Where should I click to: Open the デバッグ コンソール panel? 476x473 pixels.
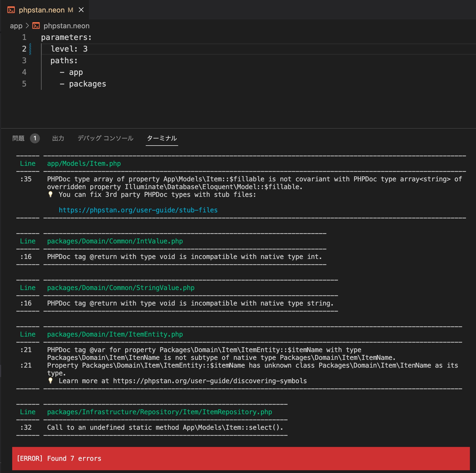pyautogui.click(x=105, y=138)
